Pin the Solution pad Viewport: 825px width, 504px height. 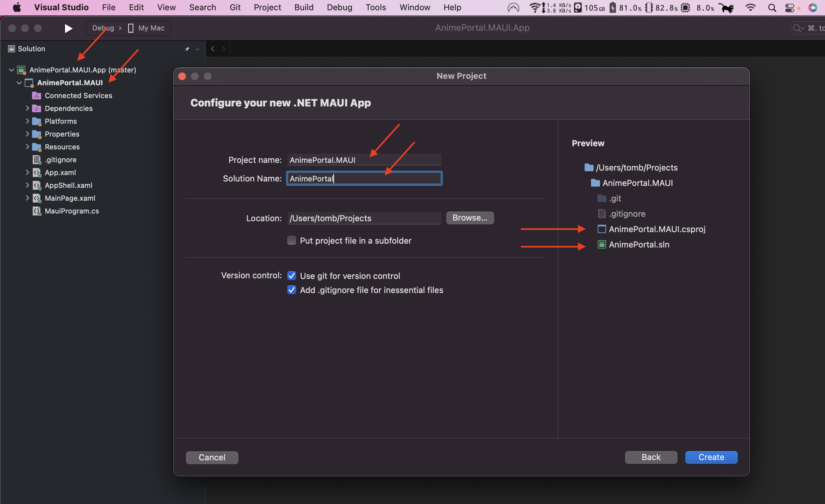(x=187, y=49)
